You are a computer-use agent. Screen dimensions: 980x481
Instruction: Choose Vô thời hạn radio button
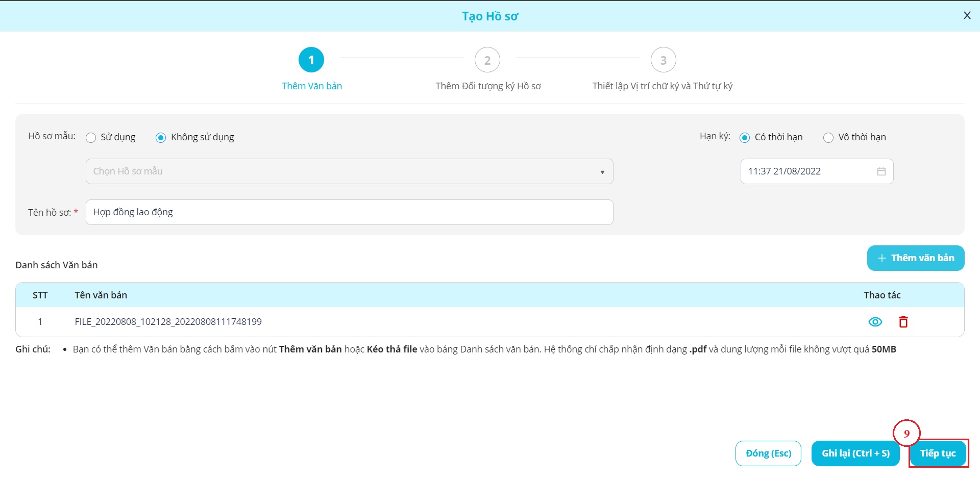click(x=828, y=138)
